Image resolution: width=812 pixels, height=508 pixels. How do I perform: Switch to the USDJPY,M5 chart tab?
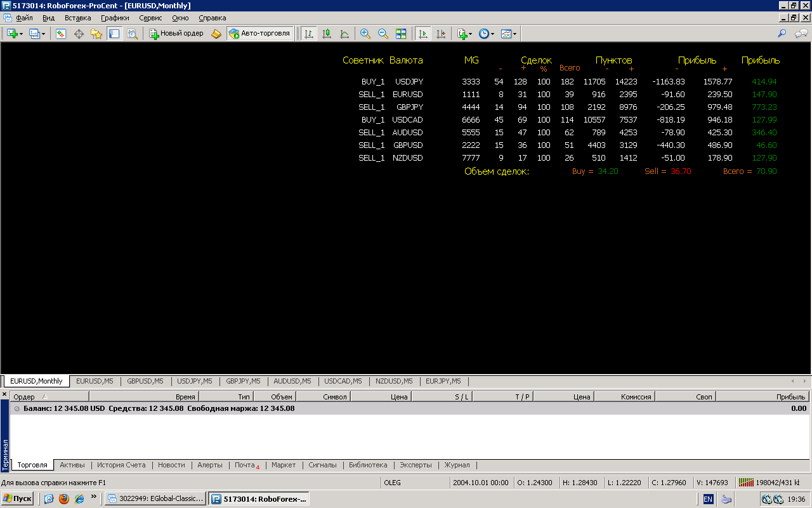point(195,381)
